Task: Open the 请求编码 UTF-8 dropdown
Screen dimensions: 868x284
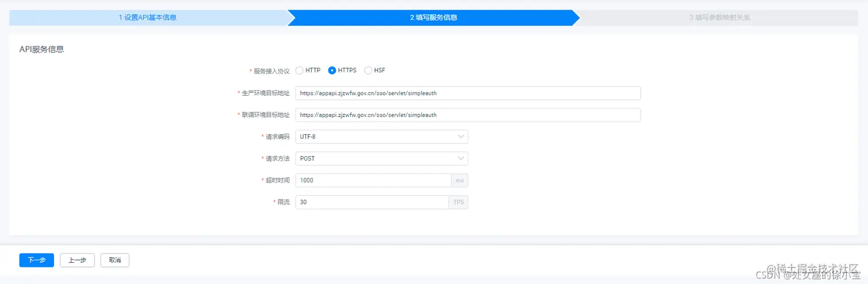Action: [382, 137]
